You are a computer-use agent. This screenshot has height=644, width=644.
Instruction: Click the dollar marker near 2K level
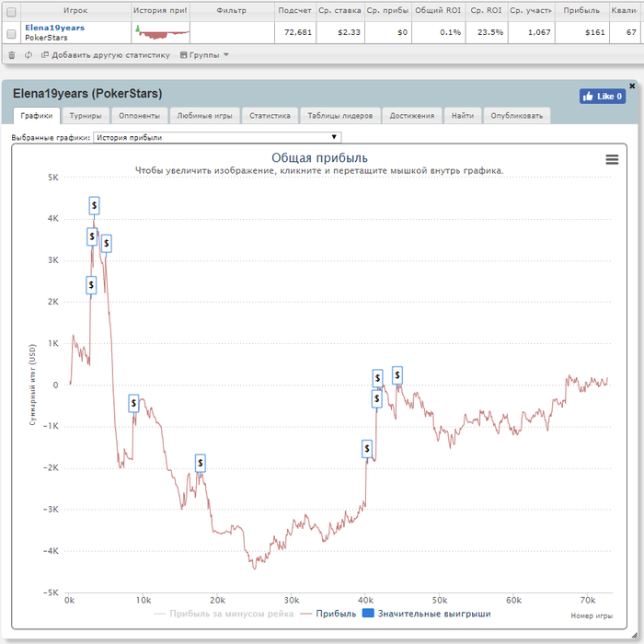pyautogui.click(x=91, y=285)
